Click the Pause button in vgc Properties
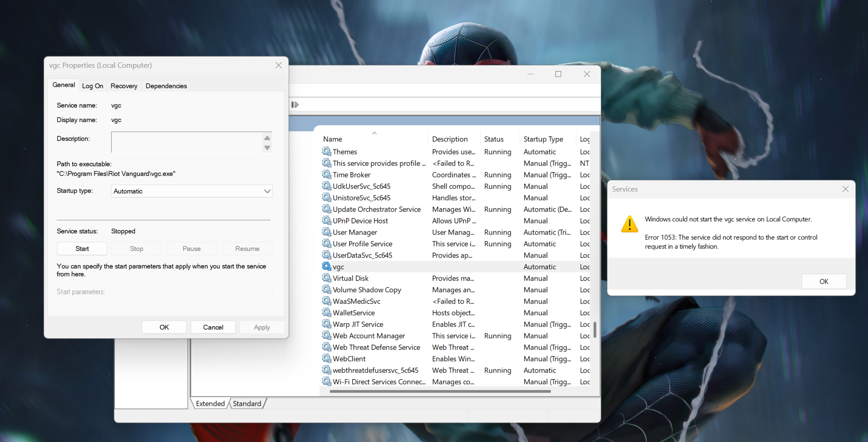 pyautogui.click(x=191, y=249)
